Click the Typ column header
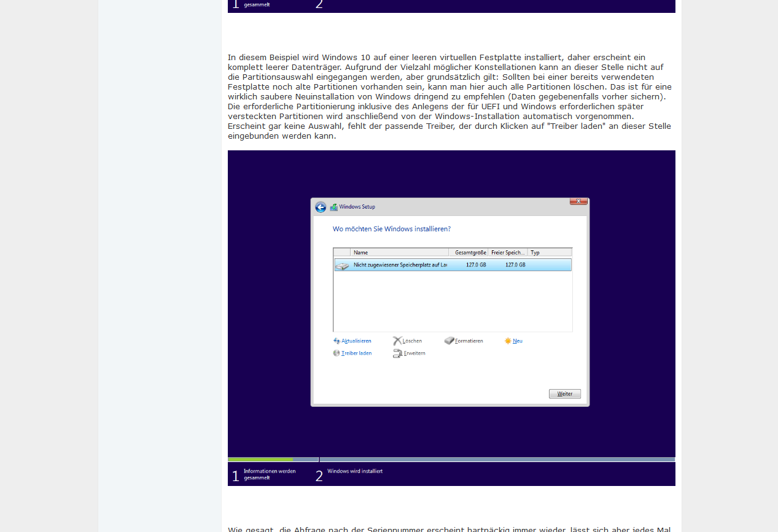Image resolution: width=778 pixels, height=532 pixels. point(550,252)
